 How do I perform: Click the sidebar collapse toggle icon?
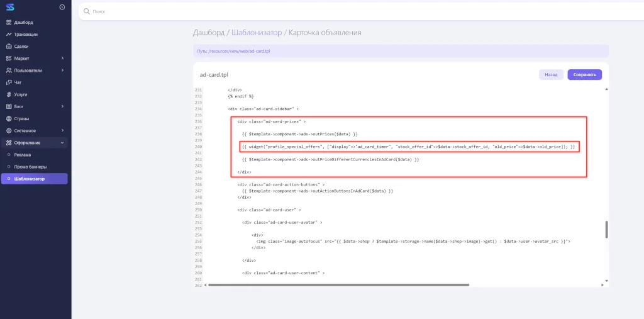pyautogui.click(x=62, y=8)
